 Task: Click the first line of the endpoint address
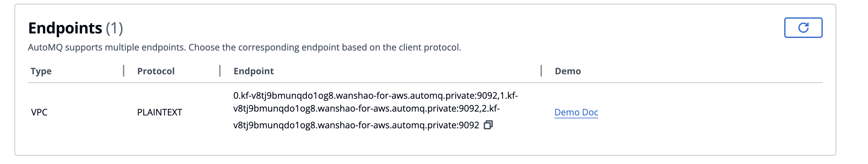coord(375,96)
